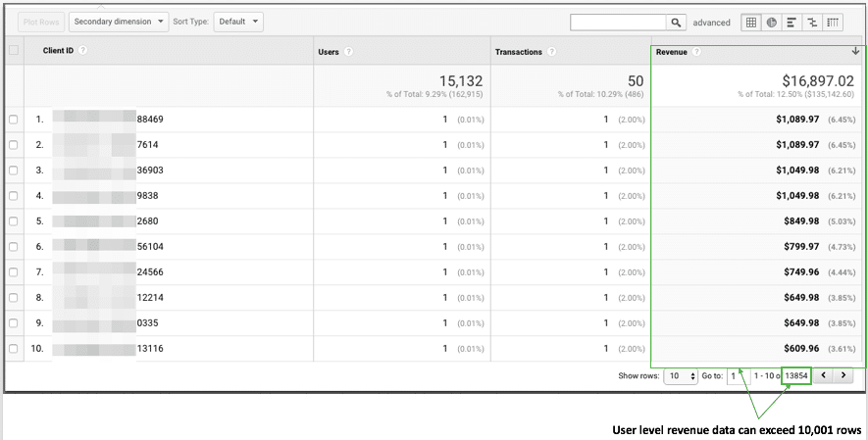Sort by the Transactions column header
The height and width of the screenshot is (440, 868).
pos(518,52)
